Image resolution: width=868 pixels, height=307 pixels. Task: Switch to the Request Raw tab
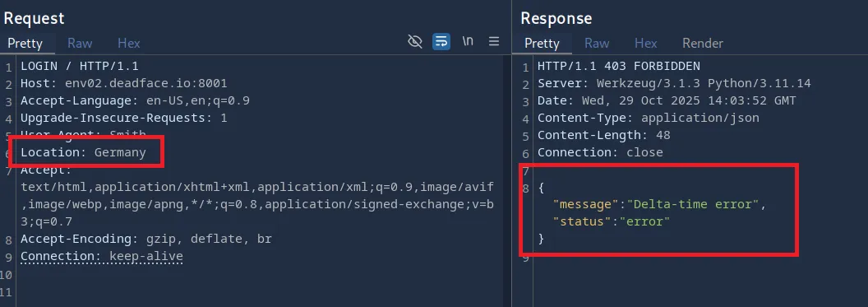tap(80, 44)
